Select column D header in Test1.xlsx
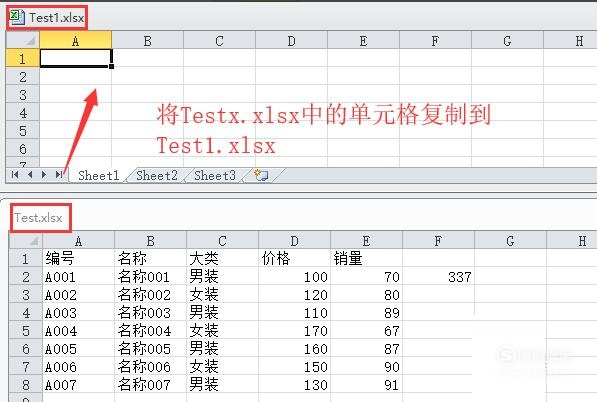The height and width of the screenshot is (402, 597). (291, 40)
